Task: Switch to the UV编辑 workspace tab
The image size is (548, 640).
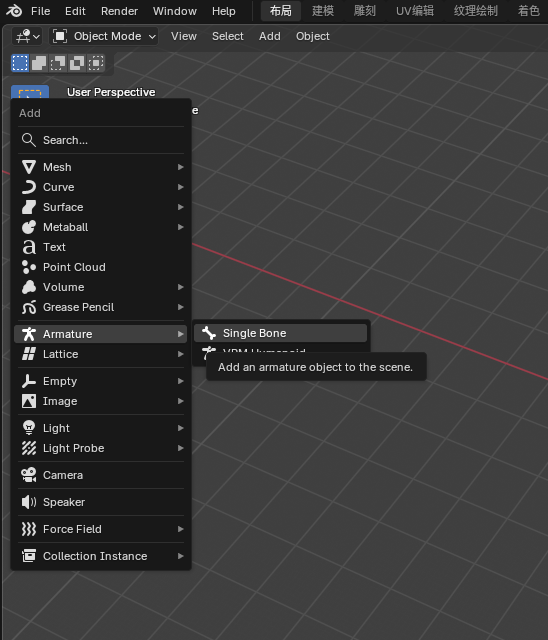Action: tap(415, 11)
